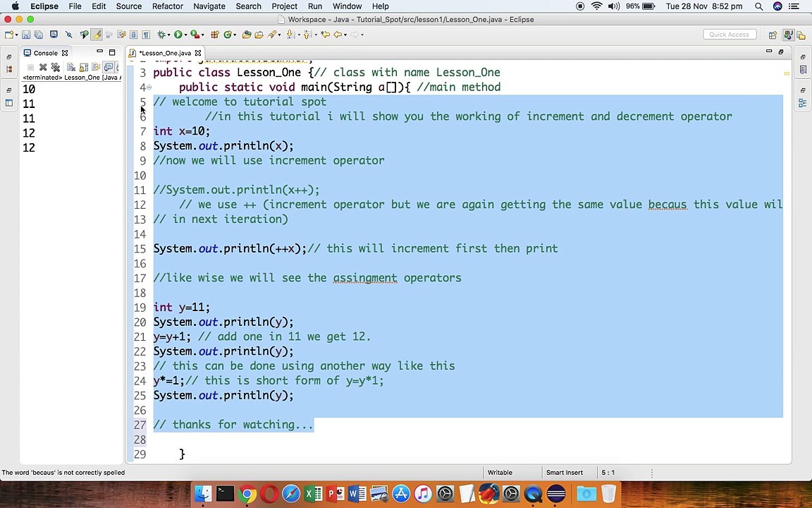Open the Project menu
This screenshot has height=508, width=812.
pos(284,6)
